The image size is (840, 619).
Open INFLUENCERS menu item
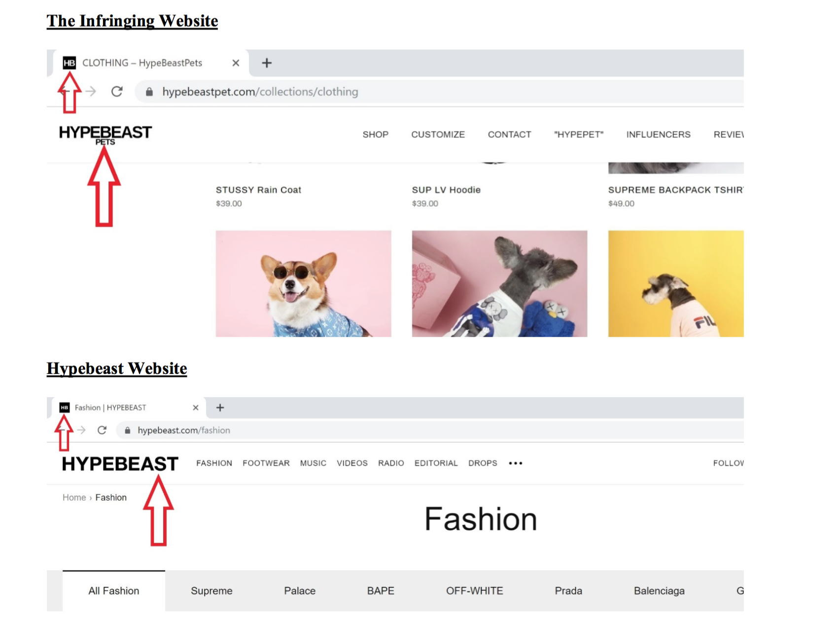tap(659, 135)
